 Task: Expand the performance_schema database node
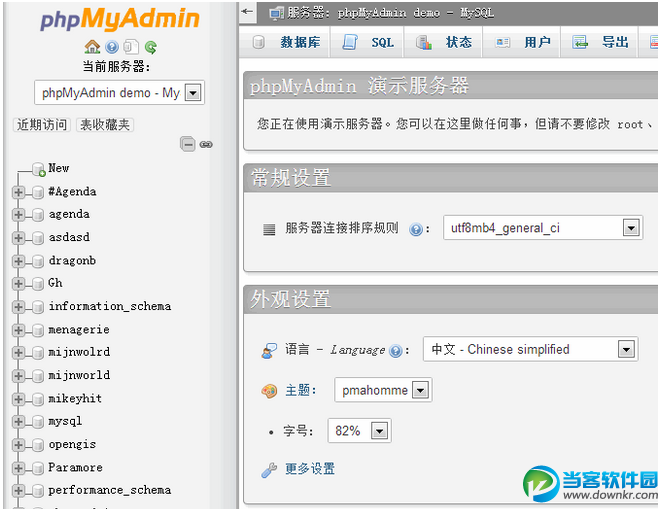18,491
